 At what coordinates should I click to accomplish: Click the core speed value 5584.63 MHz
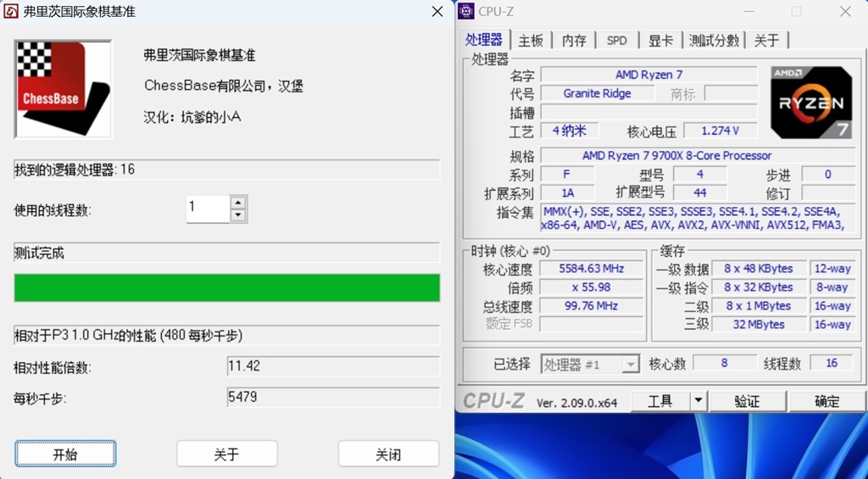pyautogui.click(x=591, y=269)
